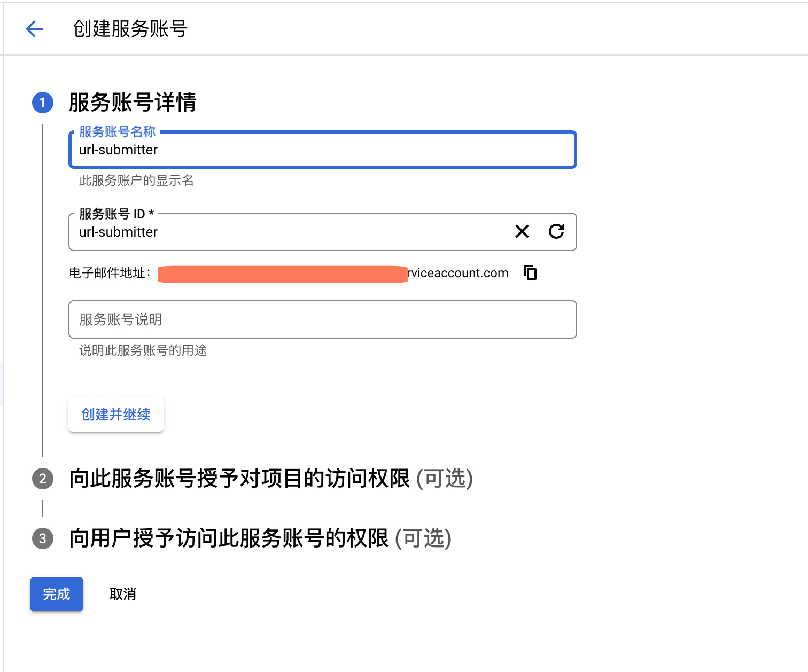Viewport: 808px width, 672px height.
Task: Click the blue 完成 button
Action: pyautogui.click(x=57, y=594)
